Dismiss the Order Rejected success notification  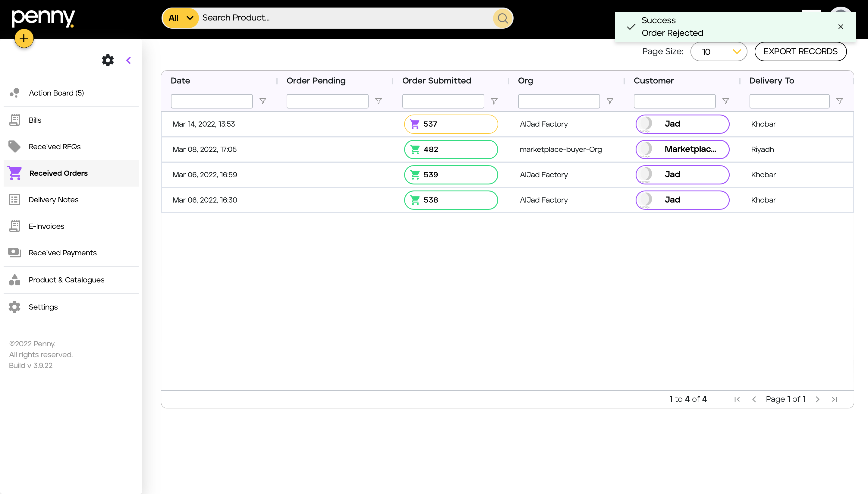point(841,27)
